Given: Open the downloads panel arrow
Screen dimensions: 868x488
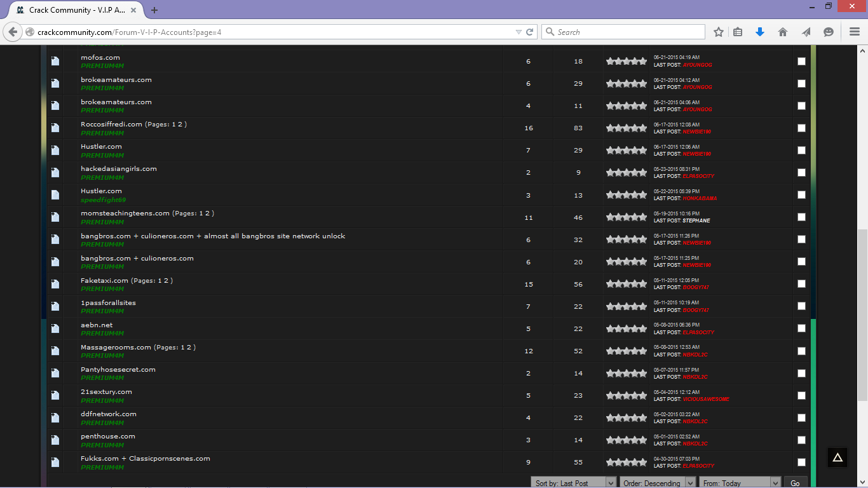Looking at the screenshot, I should [760, 32].
